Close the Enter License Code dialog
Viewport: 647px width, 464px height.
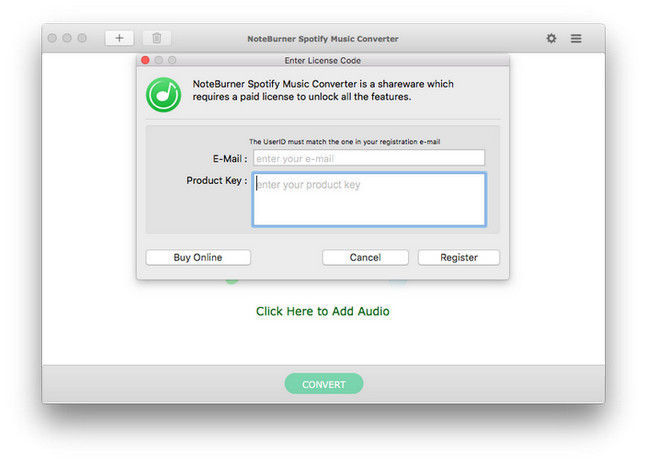click(x=145, y=60)
